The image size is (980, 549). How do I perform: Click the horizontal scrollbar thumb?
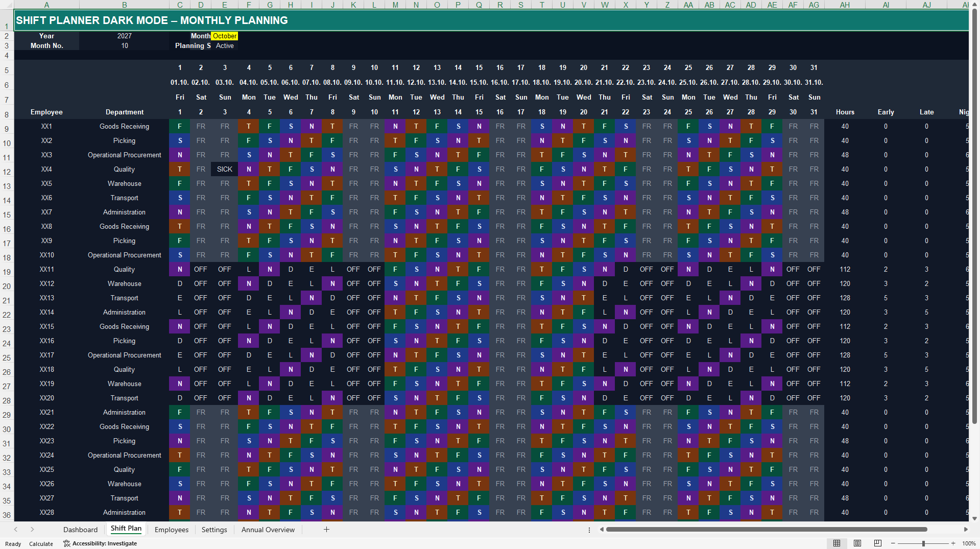(x=766, y=530)
